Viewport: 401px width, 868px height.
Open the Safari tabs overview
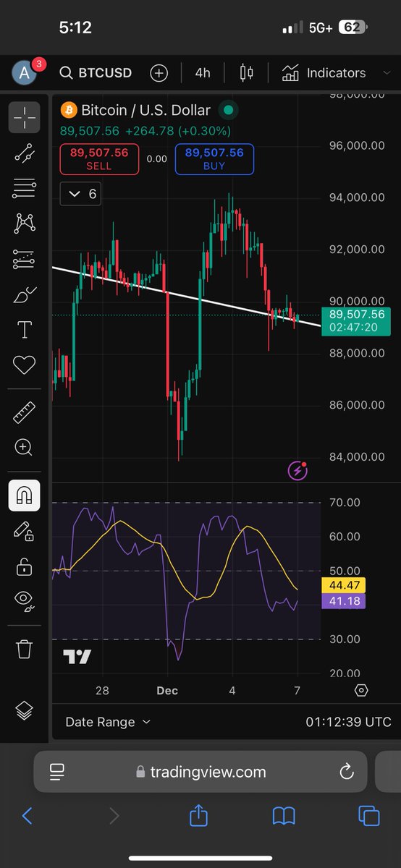tap(369, 817)
